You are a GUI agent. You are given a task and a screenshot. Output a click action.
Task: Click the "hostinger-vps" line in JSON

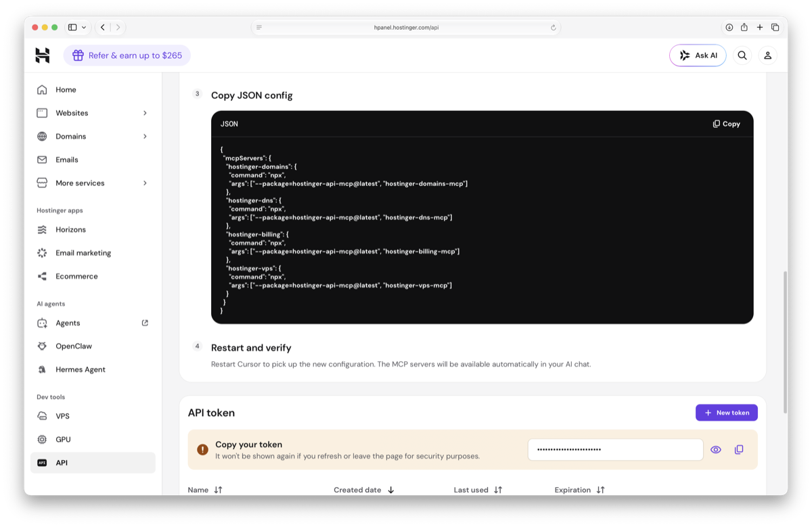(253, 268)
